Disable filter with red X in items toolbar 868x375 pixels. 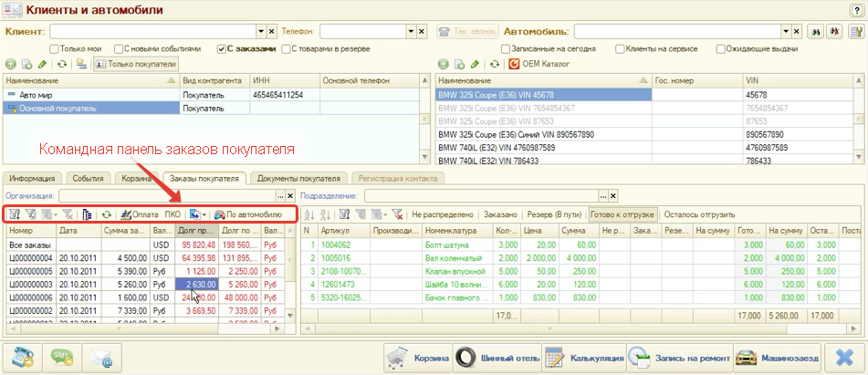[x=397, y=214]
